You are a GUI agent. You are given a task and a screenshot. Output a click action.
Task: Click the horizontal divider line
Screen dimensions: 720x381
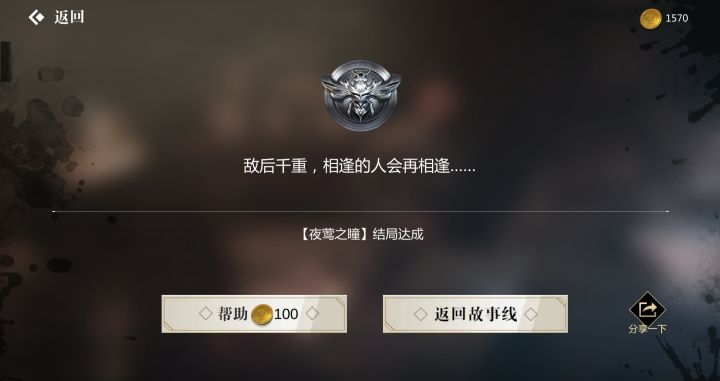coord(360,212)
